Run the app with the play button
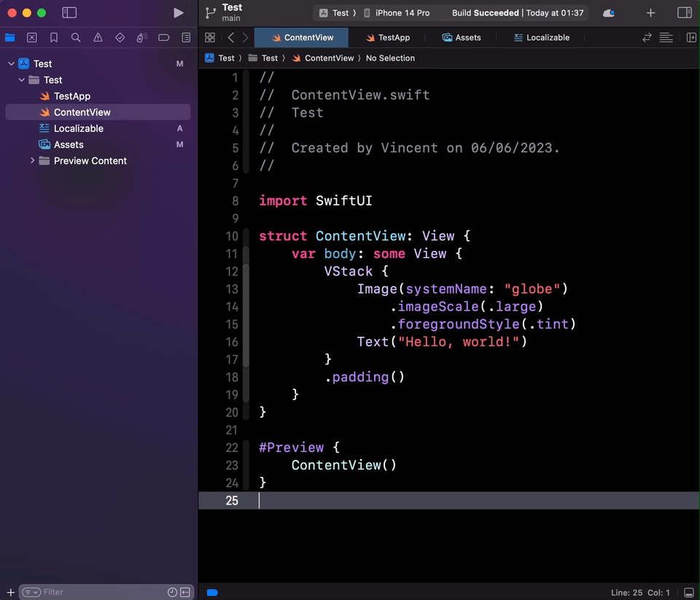This screenshot has height=600, width=700. tap(178, 13)
